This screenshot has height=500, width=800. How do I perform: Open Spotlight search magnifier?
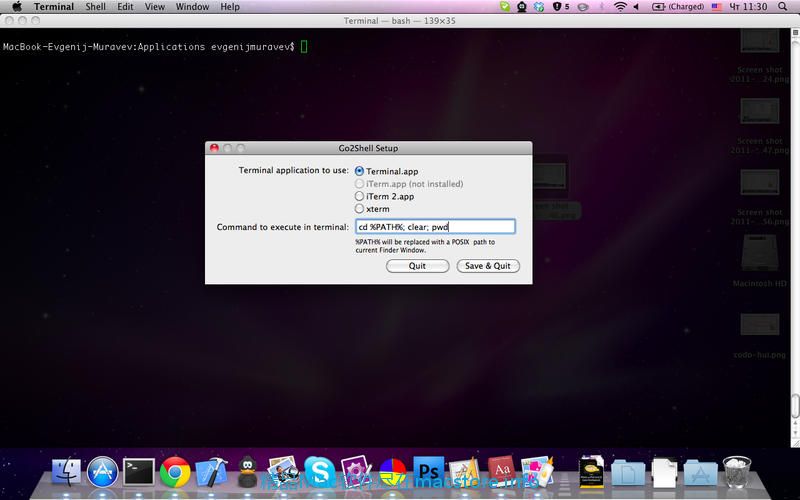tap(783, 7)
